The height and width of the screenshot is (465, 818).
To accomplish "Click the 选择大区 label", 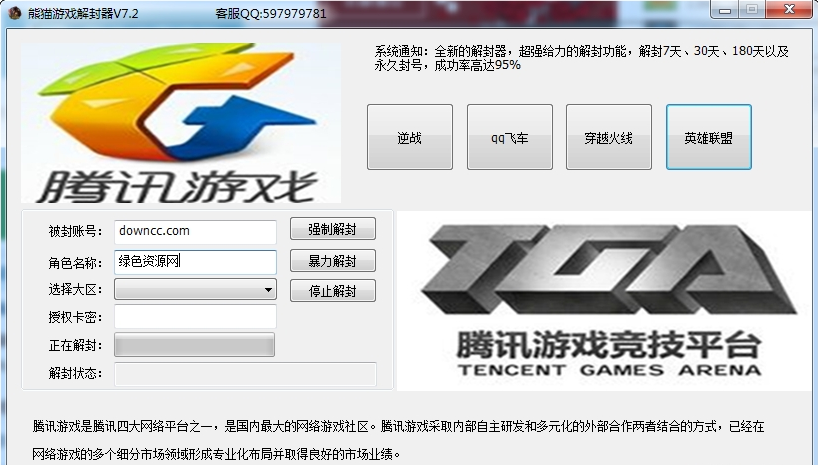I will pyautogui.click(x=75, y=289).
